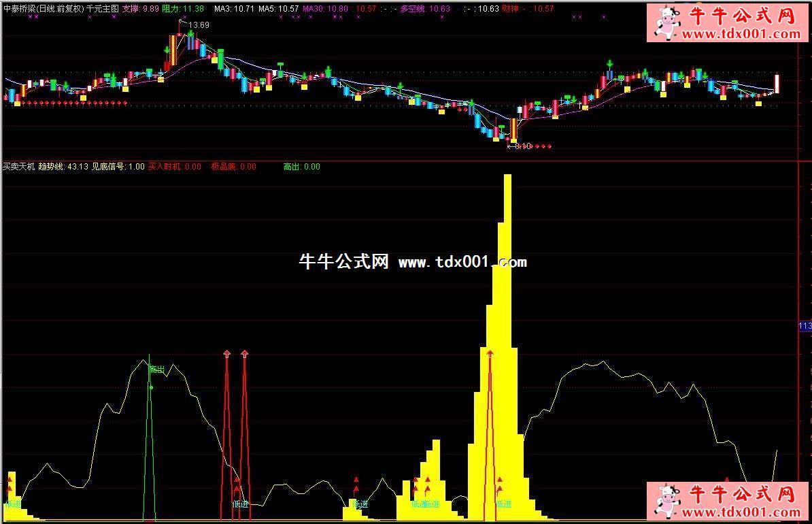Click the blue price tag on right axis
The image size is (812, 524).
[x=805, y=326]
